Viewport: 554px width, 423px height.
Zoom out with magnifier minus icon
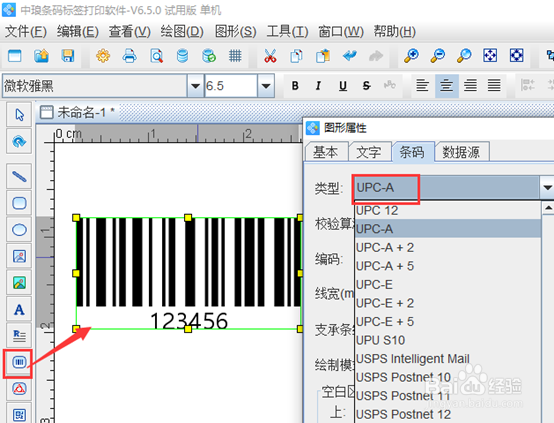click(438, 56)
